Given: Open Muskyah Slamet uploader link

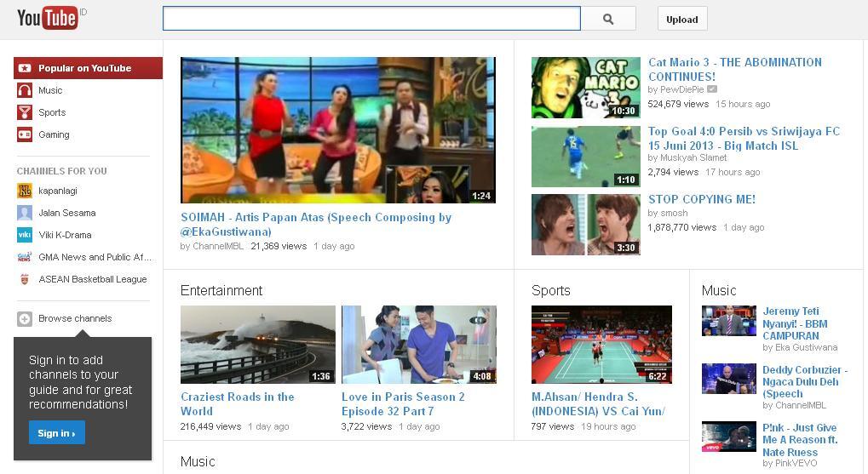Looking at the screenshot, I should (x=693, y=157).
